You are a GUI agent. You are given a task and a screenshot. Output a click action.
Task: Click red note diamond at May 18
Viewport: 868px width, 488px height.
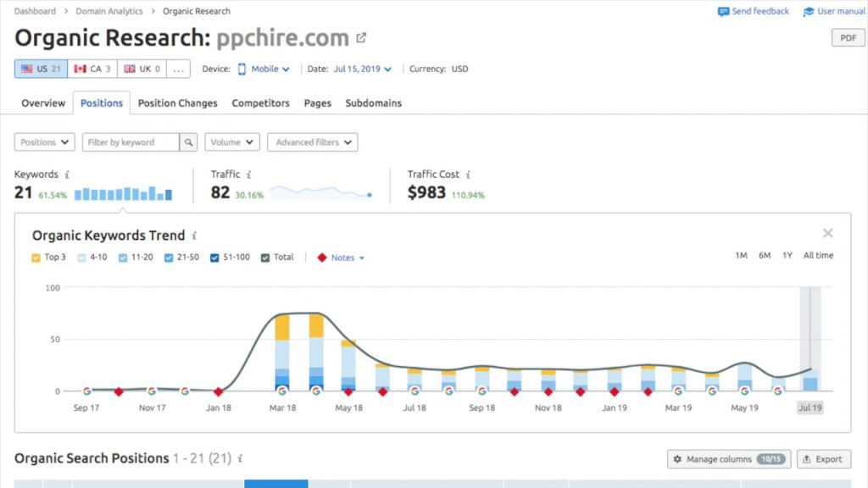tap(348, 391)
